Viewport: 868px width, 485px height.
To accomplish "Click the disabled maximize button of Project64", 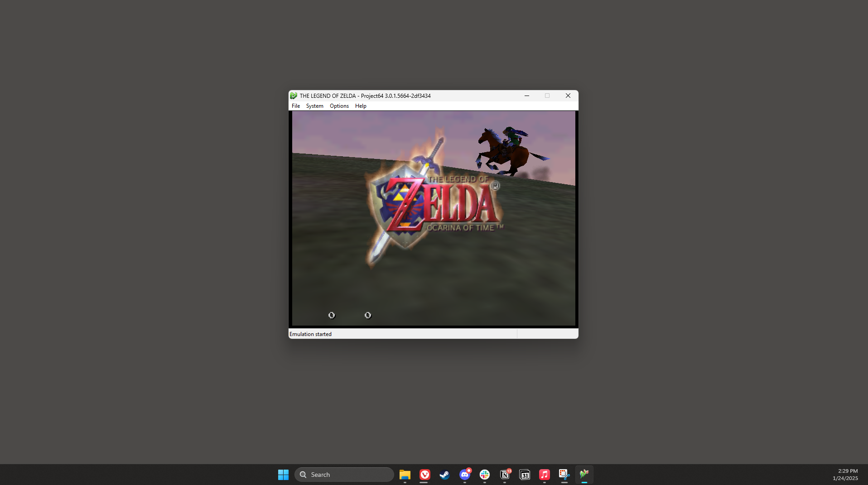I will (x=547, y=96).
